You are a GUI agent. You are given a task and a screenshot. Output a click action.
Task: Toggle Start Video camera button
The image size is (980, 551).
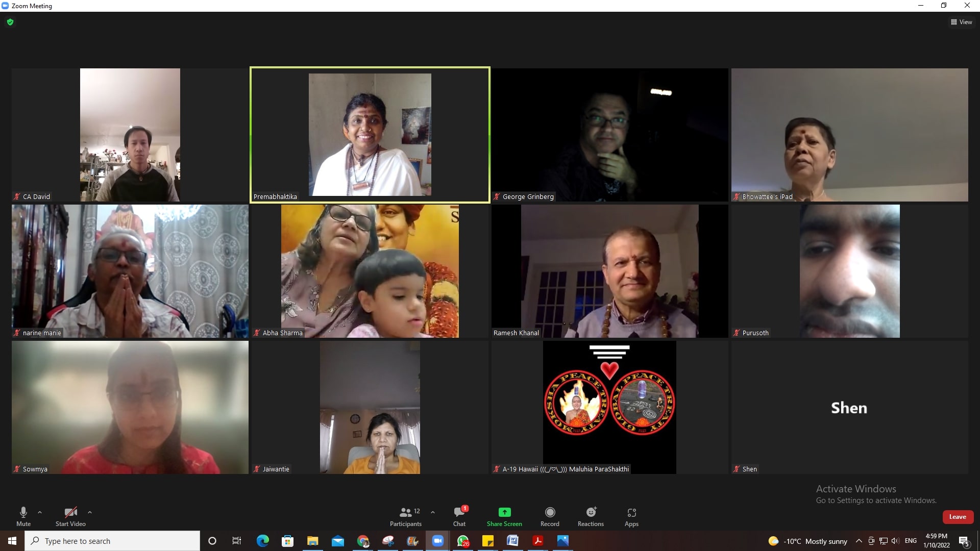70,516
